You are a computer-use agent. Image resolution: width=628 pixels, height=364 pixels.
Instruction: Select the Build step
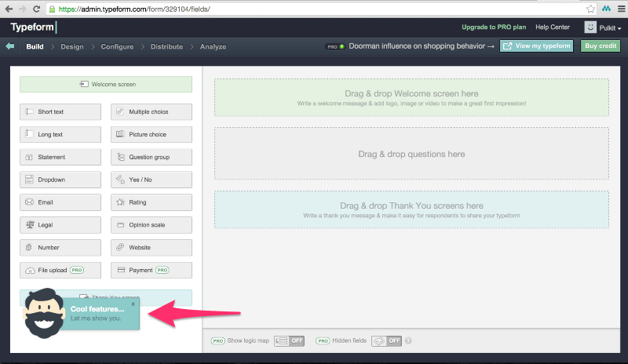coord(35,46)
